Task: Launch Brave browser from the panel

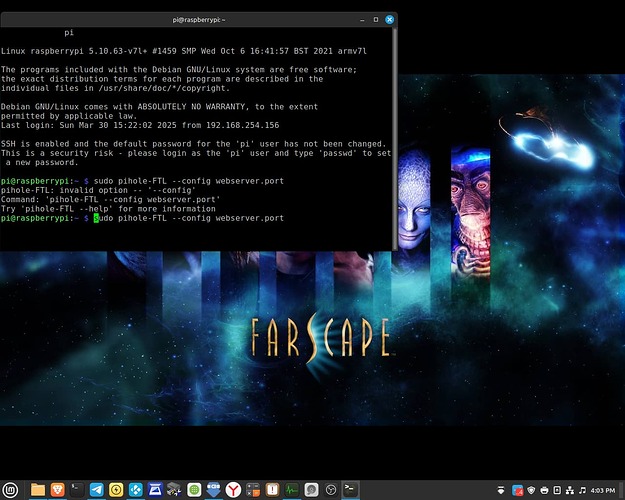Action: coord(57,490)
